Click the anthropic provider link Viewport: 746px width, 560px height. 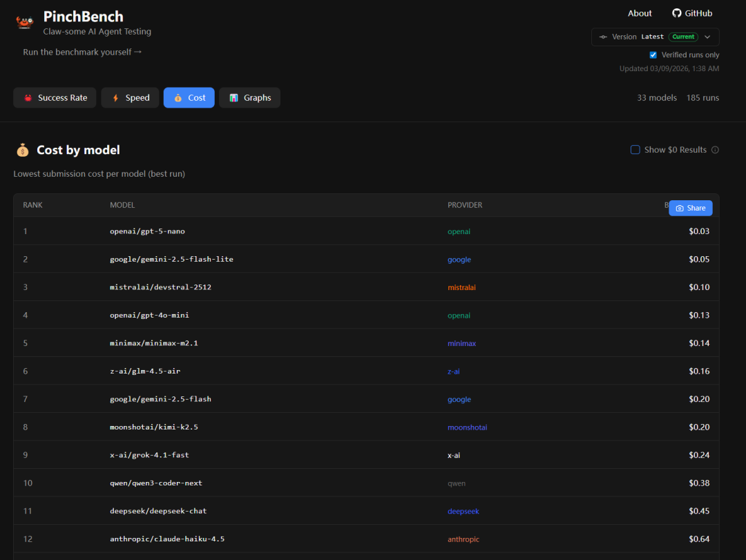(x=463, y=539)
